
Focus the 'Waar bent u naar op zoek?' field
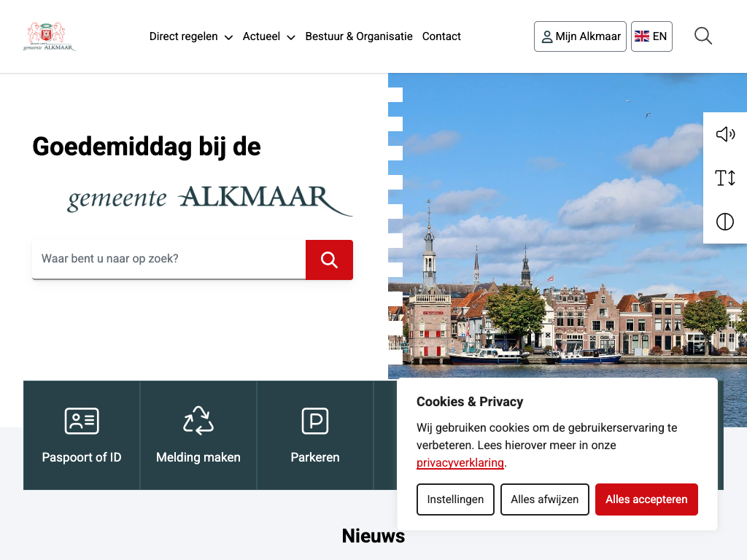(169, 259)
